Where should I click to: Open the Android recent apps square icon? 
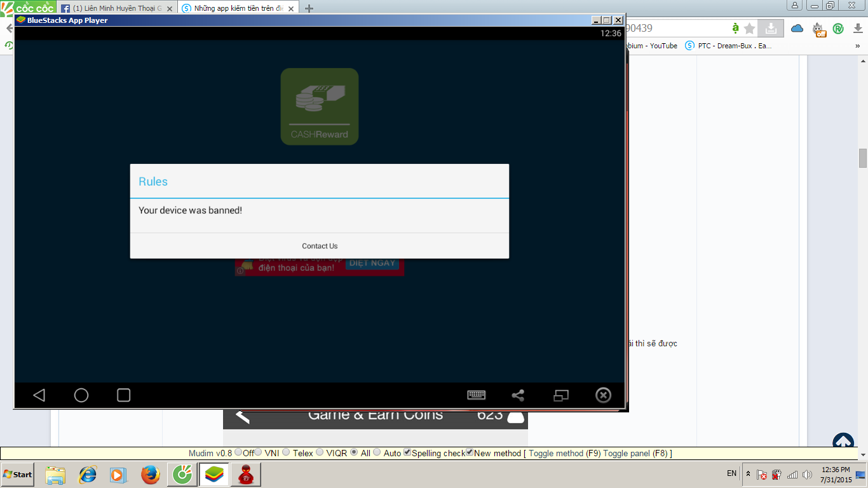click(124, 395)
